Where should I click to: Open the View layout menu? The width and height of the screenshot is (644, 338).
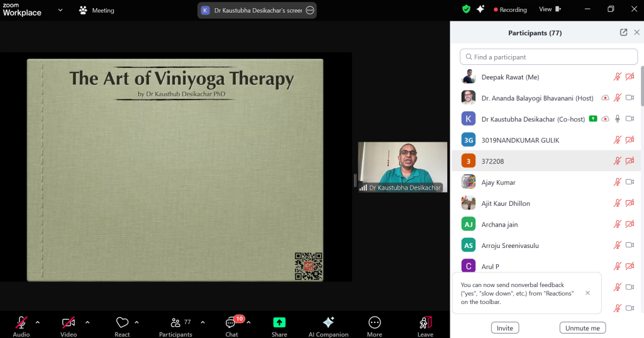coord(549,9)
